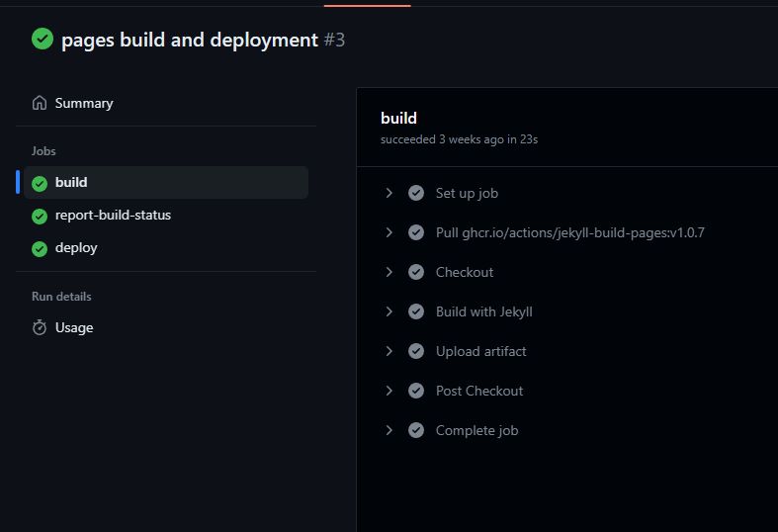Click the Build with Jekyll step label
Screen dimensions: 778x532
pyautogui.click(x=484, y=311)
